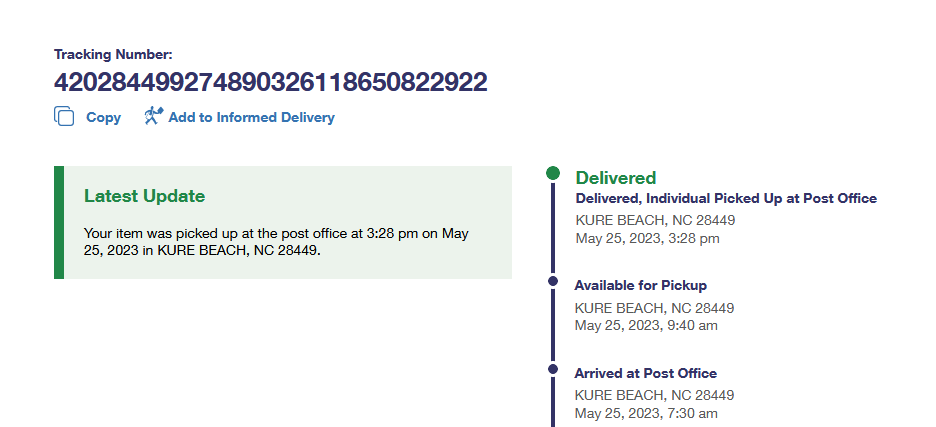Click 'Delivered, Individual Picked Up at Post Office'

(726, 198)
